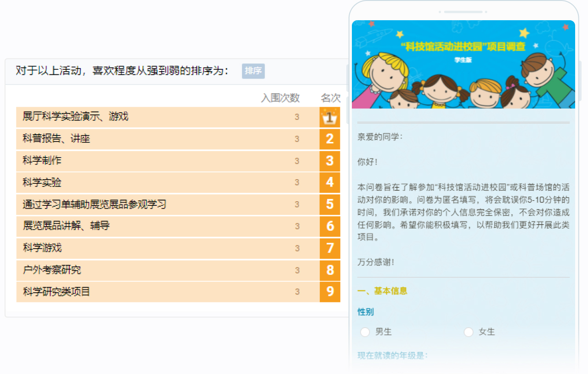Click the 现在就读的年级是 question text
This screenshot has width=588, height=374.
391,354
